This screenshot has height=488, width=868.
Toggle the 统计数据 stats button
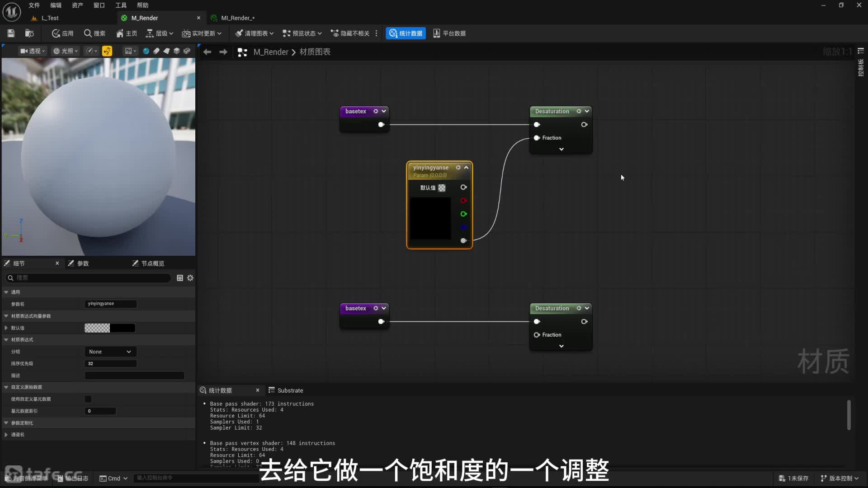tap(406, 33)
